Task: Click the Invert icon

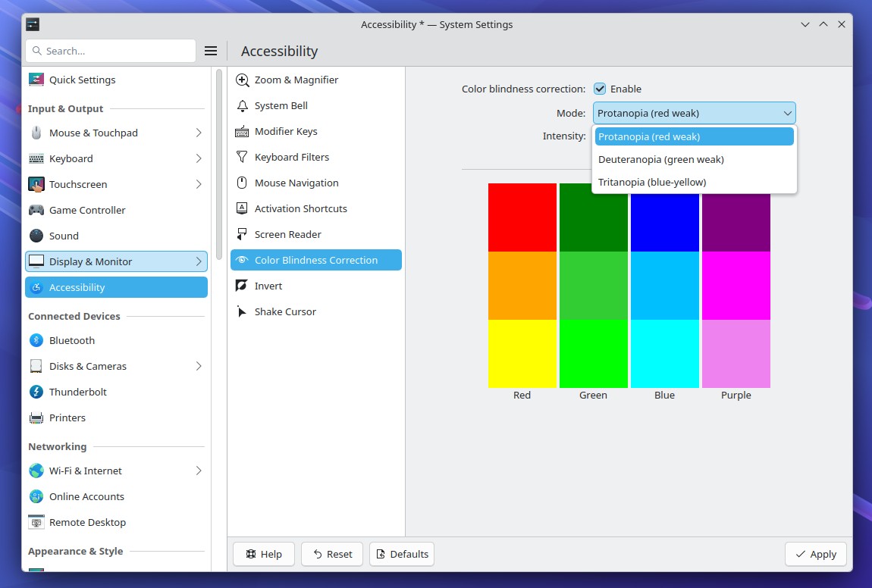Action: click(242, 286)
